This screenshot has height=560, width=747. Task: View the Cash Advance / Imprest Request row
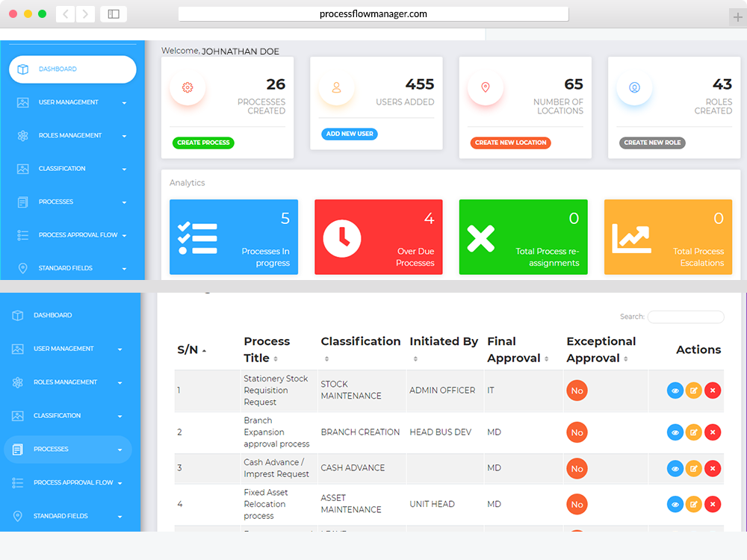[675, 469]
